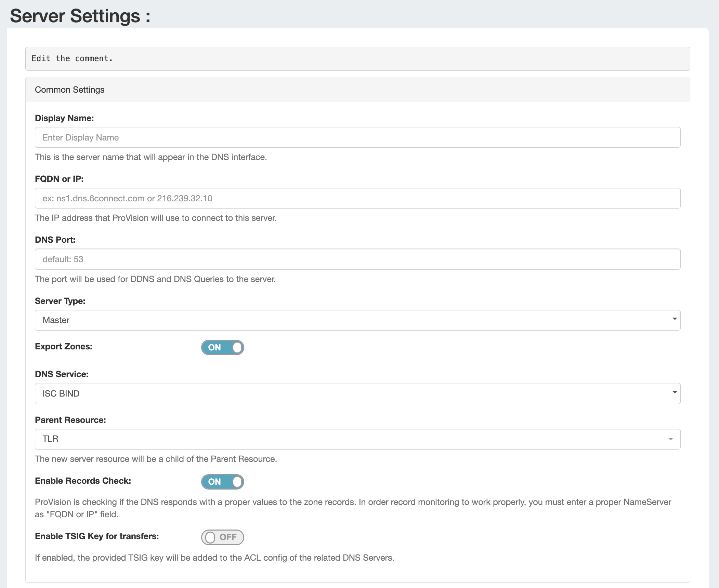Expand the DNS Service dropdown showing ISC BIND
Screen dimensions: 719x588
(x=357, y=393)
